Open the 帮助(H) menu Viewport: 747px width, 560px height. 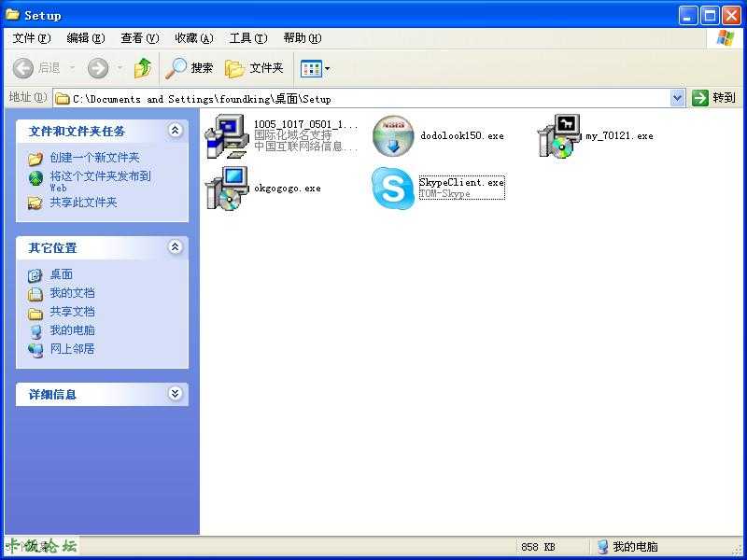302,38
